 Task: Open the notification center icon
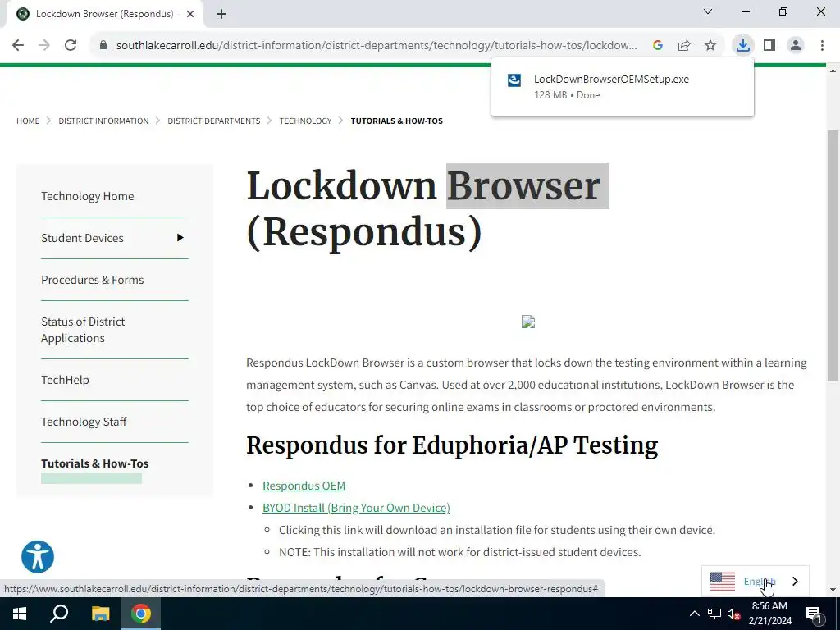(813, 614)
